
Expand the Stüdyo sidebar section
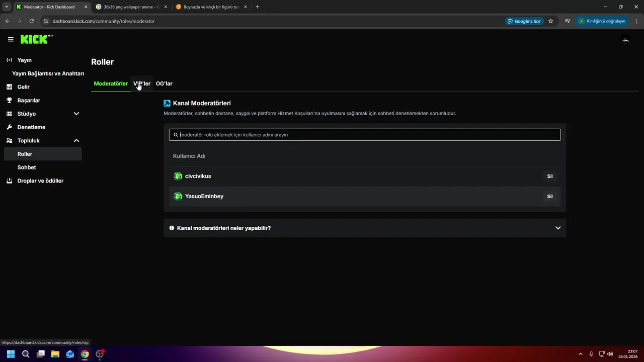[76, 114]
